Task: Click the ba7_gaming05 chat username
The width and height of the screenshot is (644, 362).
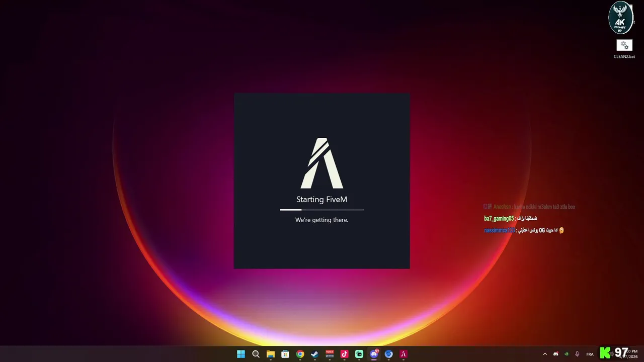Action: 499,218
